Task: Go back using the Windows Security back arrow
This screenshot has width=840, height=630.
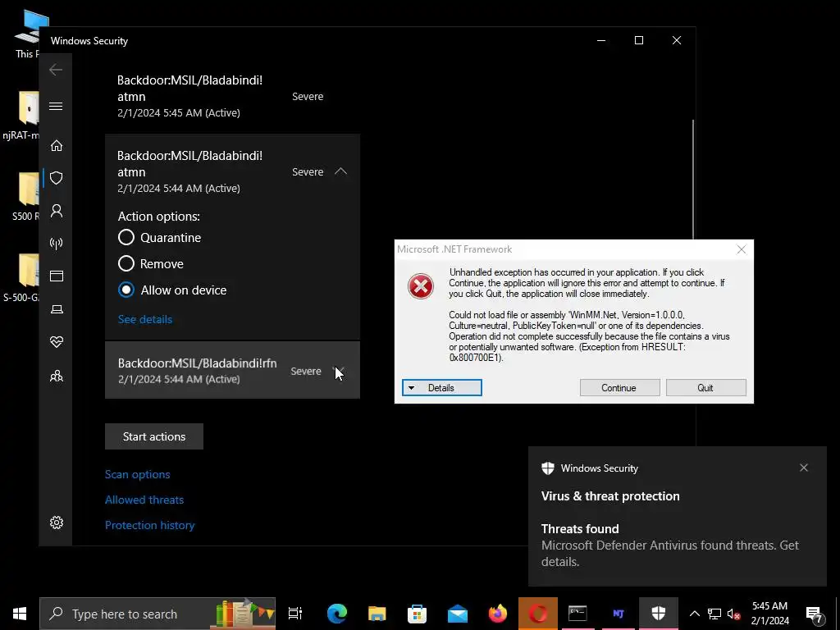Action: point(56,70)
